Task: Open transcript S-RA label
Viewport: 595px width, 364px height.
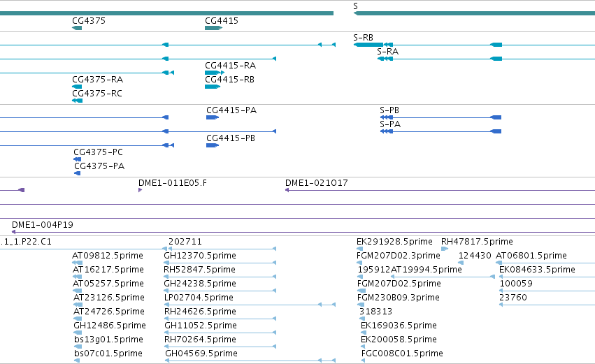Action: (x=388, y=52)
